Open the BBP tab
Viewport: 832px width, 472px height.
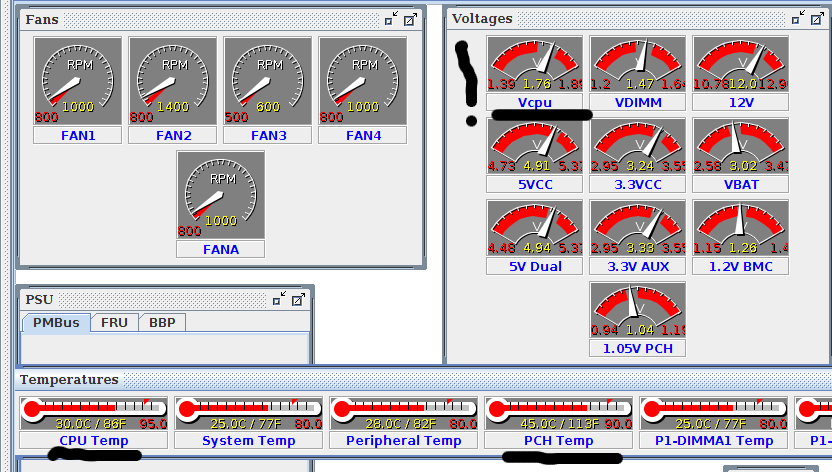coord(162,322)
